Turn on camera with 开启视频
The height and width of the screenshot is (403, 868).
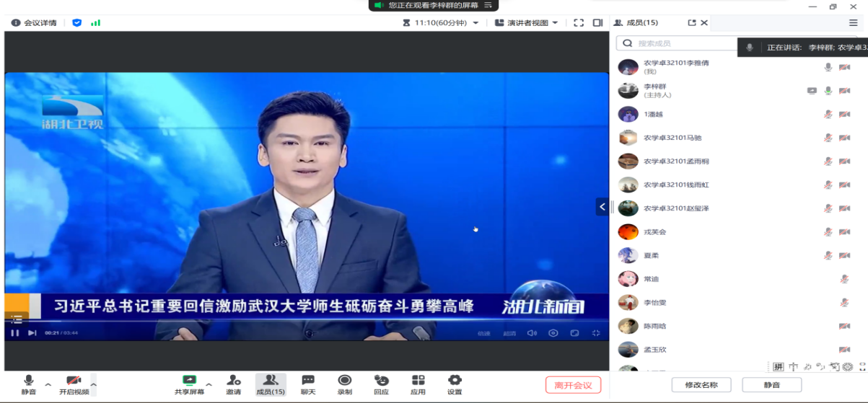coord(74,384)
